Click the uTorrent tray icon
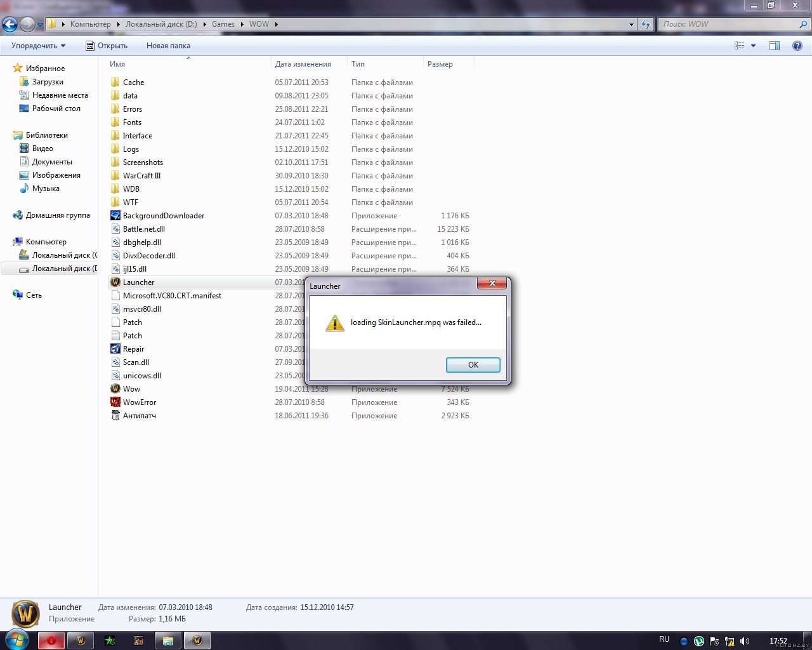The height and width of the screenshot is (650, 812). click(x=699, y=641)
